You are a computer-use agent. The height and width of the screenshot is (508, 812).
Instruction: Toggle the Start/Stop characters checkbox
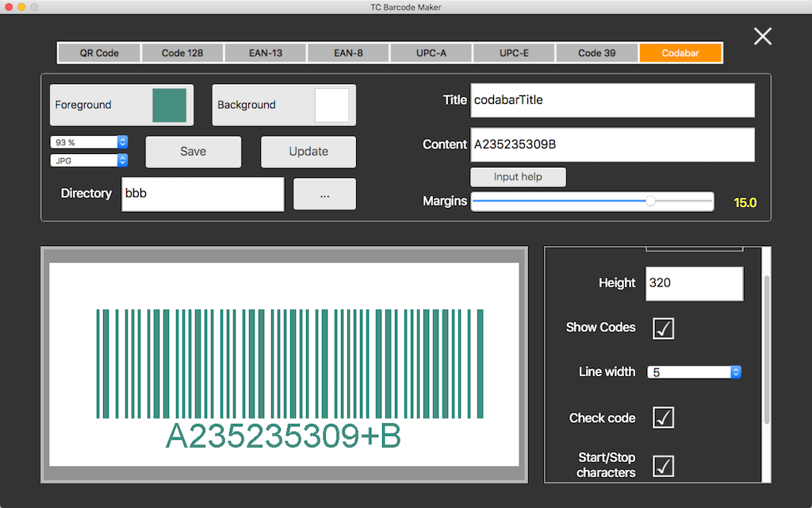(x=663, y=465)
